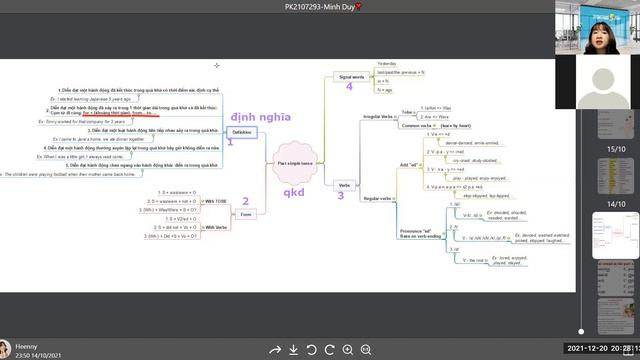Screen dimensions: 640x360
Task: Click the Definition node in the mind map
Action: pos(242,132)
